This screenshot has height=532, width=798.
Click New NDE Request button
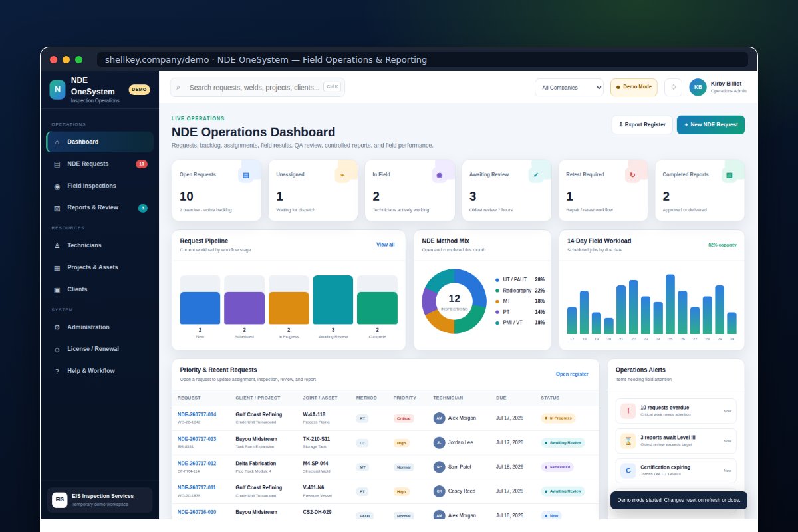[x=711, y=124]
